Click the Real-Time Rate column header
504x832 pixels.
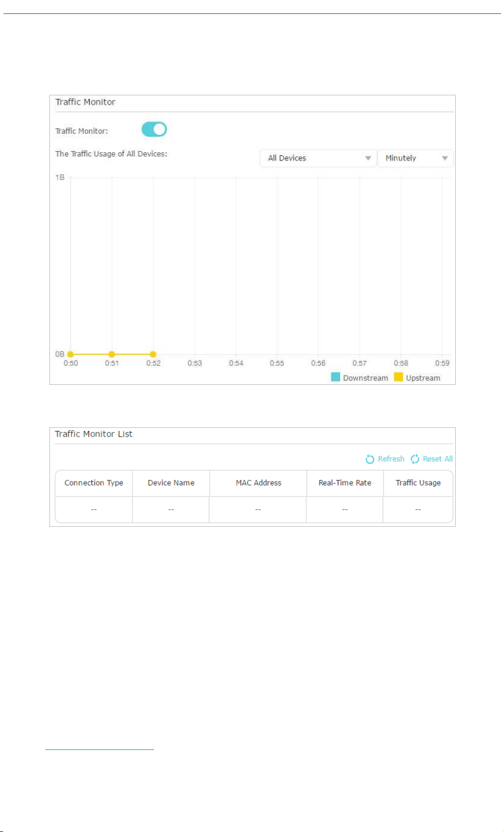point(345,483)
